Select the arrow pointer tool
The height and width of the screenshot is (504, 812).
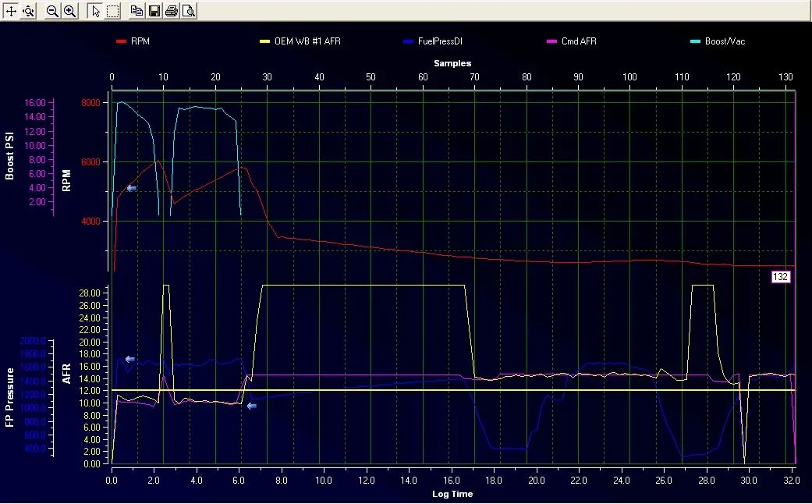(95, 11)
